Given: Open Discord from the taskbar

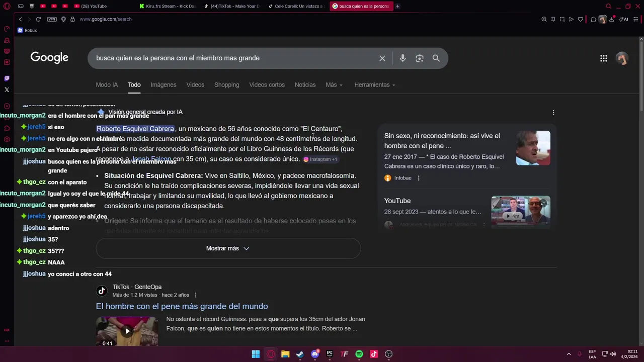Looking at the screenshot, I should pyautogui.click(x=315, y=354).
